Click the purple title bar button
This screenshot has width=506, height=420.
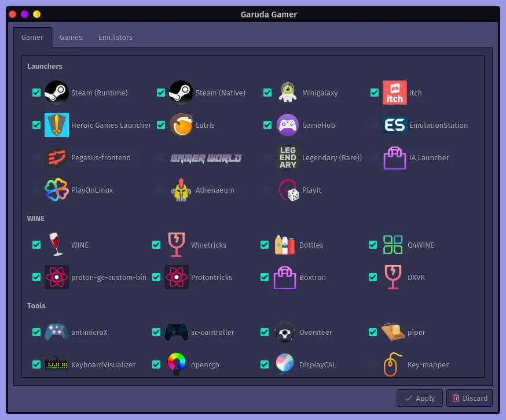24,14
